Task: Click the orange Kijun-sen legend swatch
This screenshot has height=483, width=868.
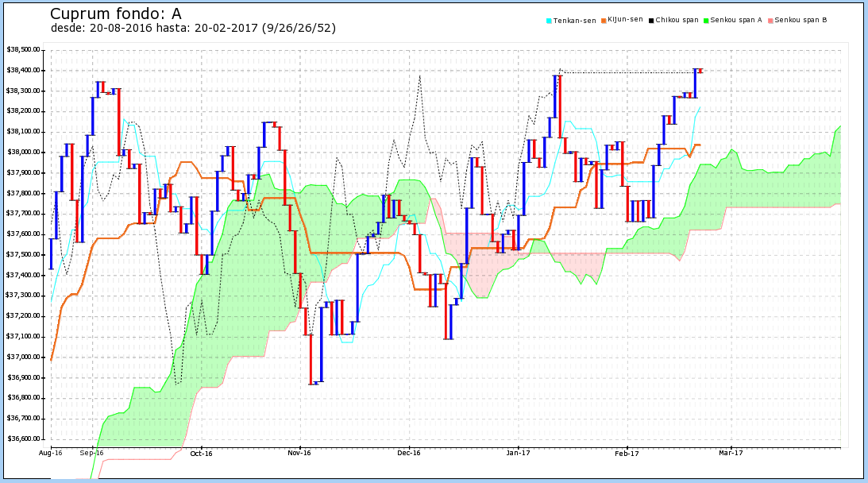Action: point(604,21)
